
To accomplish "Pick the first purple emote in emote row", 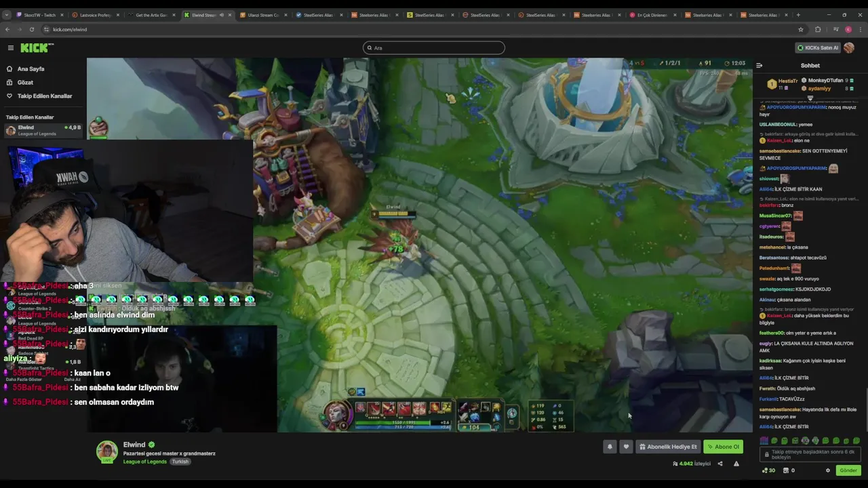I will click(x=764, y=441).
